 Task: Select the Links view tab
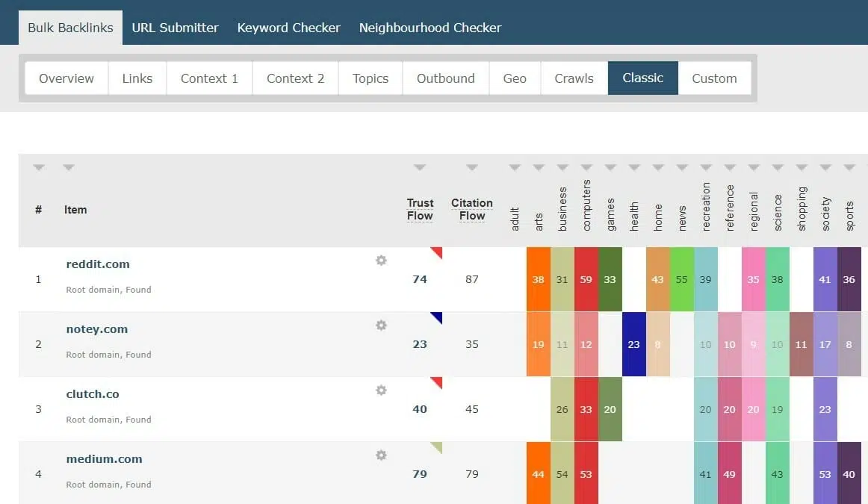pos(137,78)
